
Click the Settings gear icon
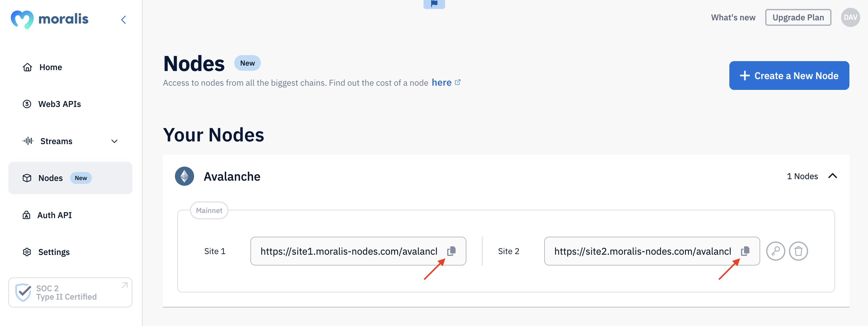[x=27, y=252]
